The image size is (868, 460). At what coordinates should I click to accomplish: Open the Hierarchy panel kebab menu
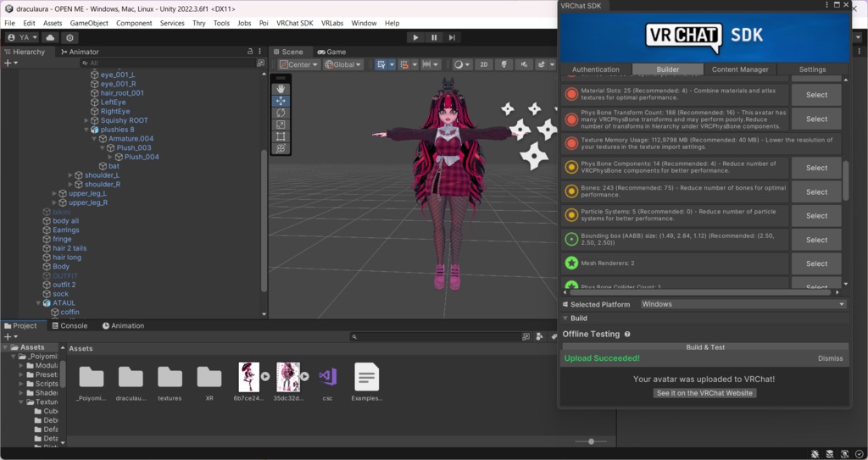pyautogui.click(x=260, y=51)
